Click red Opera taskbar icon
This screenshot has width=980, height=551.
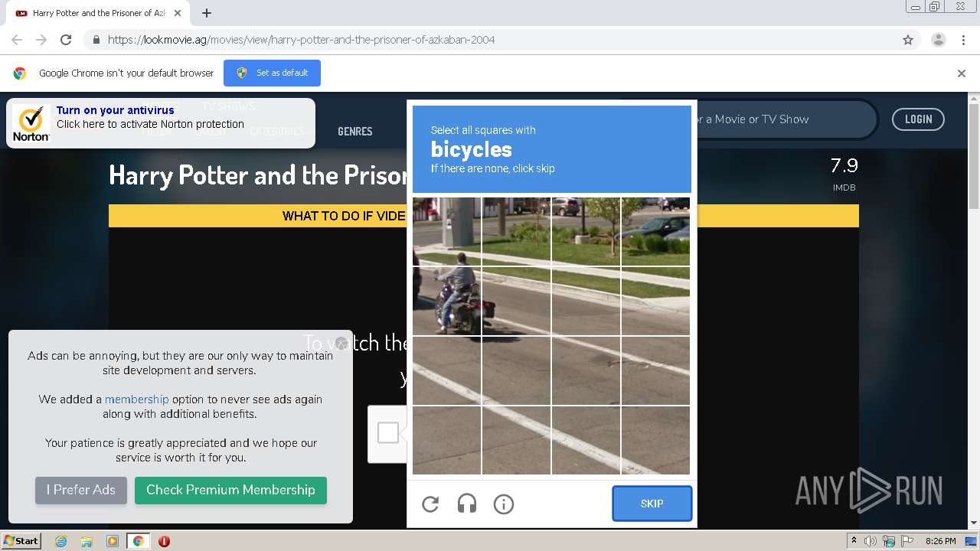coord(164,541)
